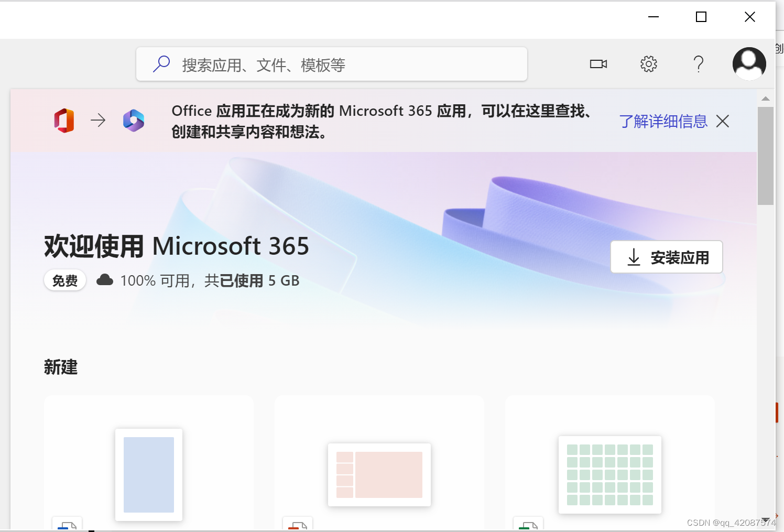The image size is (784, 532).
Task: Click the 欢迎使用 Microsoft 365 heading
Action: 177,246
